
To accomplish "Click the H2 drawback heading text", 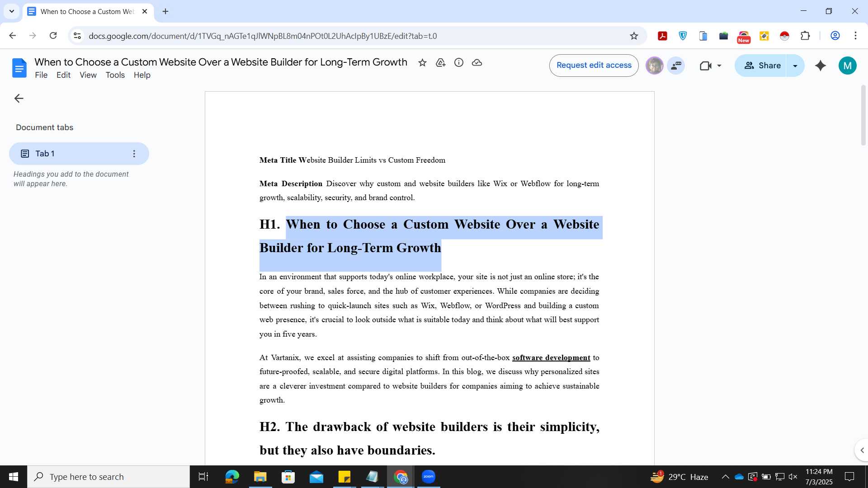I will [429, 439].
